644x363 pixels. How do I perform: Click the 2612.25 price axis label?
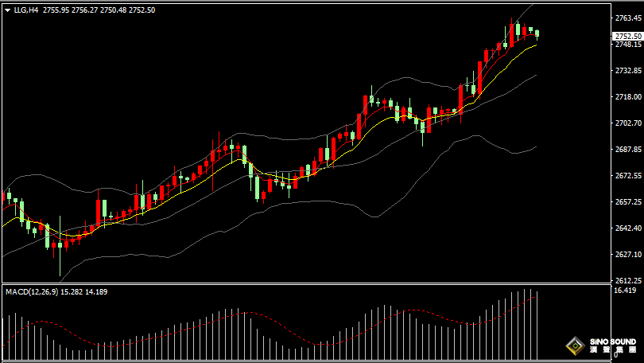coord(628,281)
